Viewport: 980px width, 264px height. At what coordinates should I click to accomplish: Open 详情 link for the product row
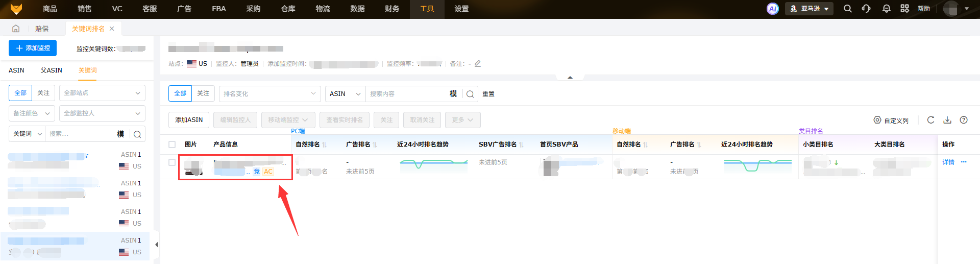[948, 162]
